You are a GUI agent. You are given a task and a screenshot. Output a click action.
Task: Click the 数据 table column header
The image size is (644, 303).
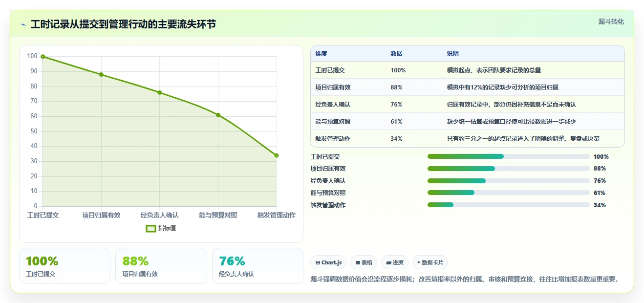(397, 54)
